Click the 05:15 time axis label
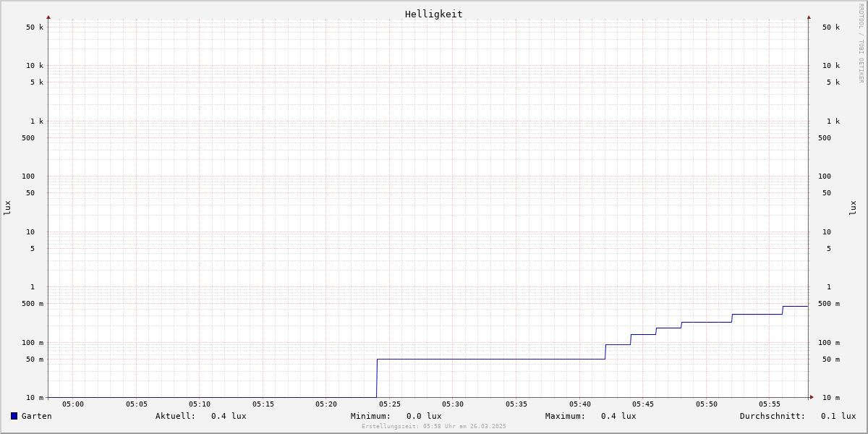 263,404
